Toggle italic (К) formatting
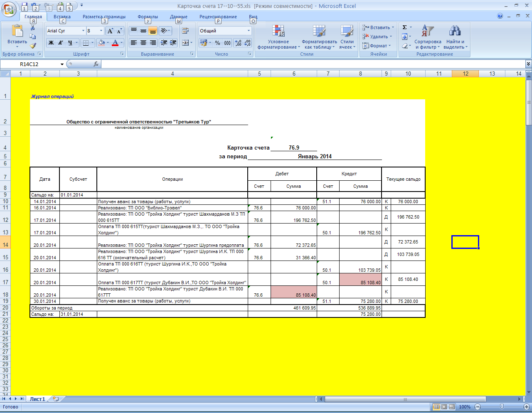 pyautogui.click(x=61, y=43)
